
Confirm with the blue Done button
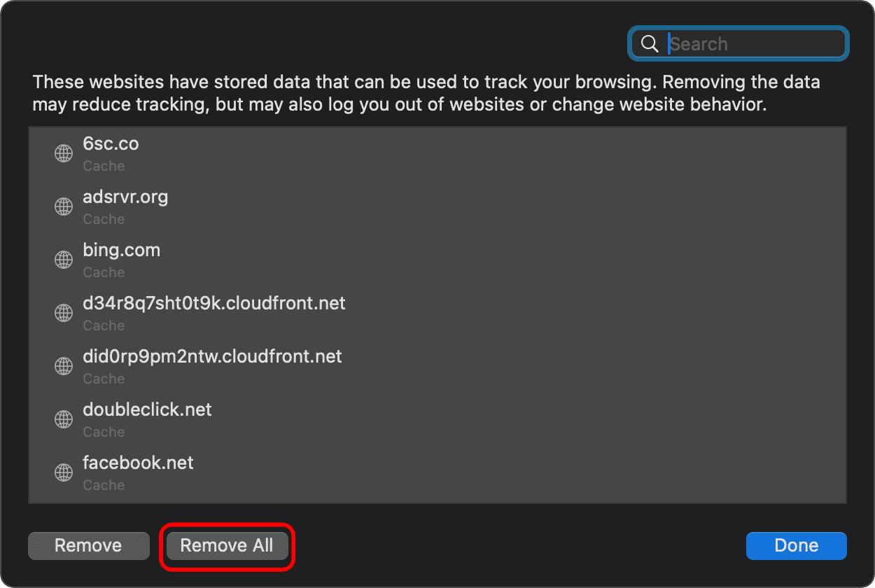pyautogui.click(x=796, y=546)
